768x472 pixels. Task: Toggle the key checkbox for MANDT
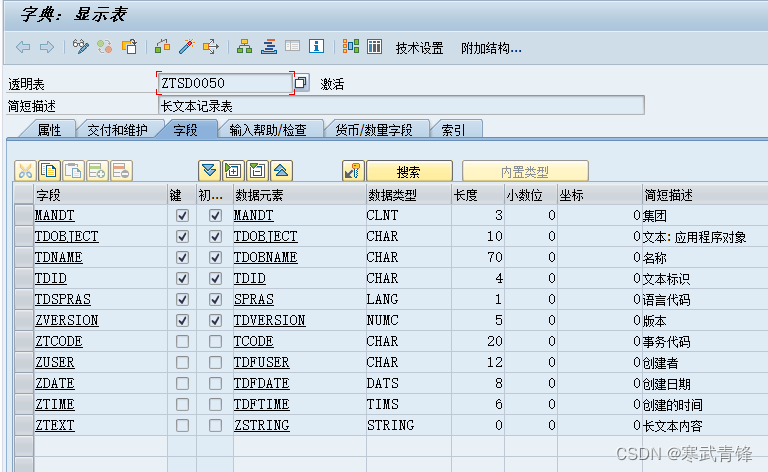[x=182, y=215]
